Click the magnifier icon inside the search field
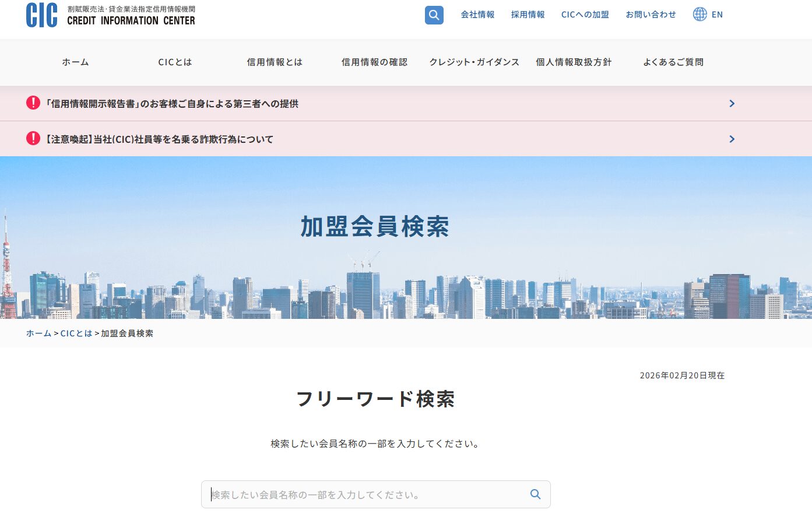This screenshot has width=812, height=527. 535,494
